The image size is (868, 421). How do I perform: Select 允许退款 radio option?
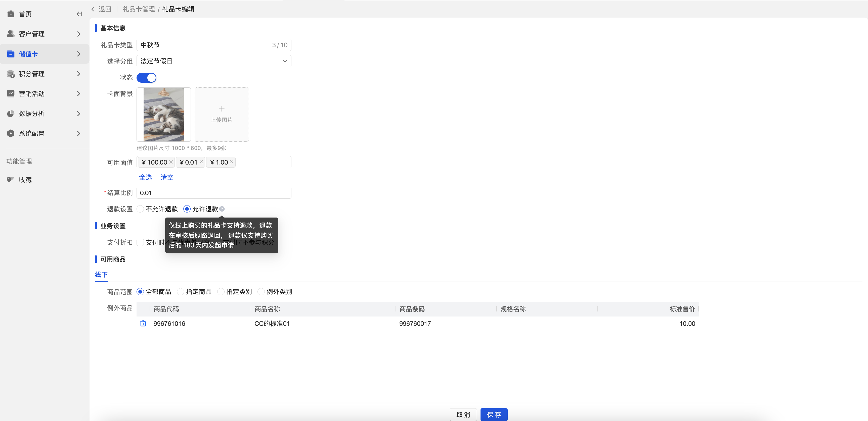187,209
